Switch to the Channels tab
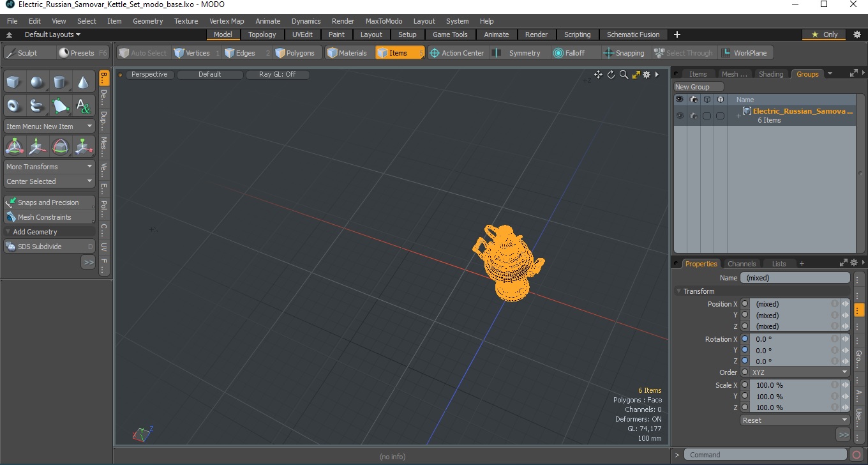 tap(742, 264)
